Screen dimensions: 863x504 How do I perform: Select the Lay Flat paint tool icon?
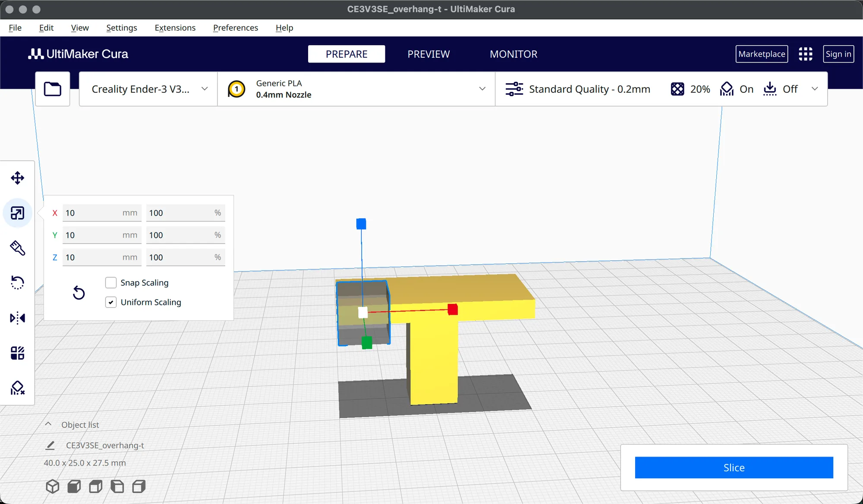(x=17, y=248)
